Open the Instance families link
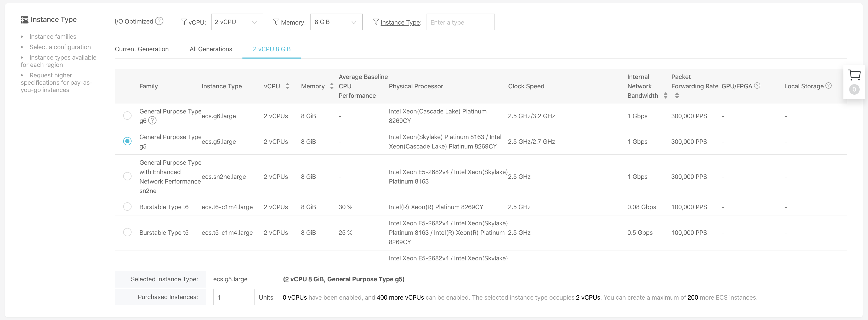The height and width of the screenshot is (320, 868). pyautogui.click(x=53, y=37)
